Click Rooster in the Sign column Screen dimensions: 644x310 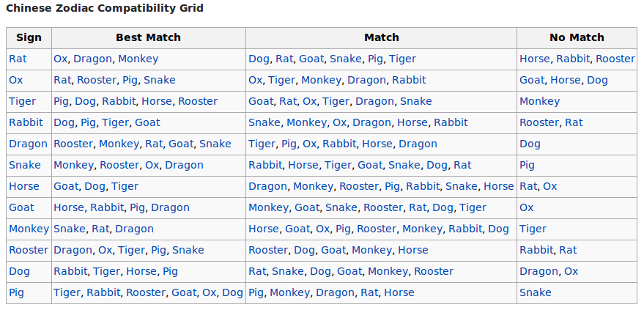point(29,250)
